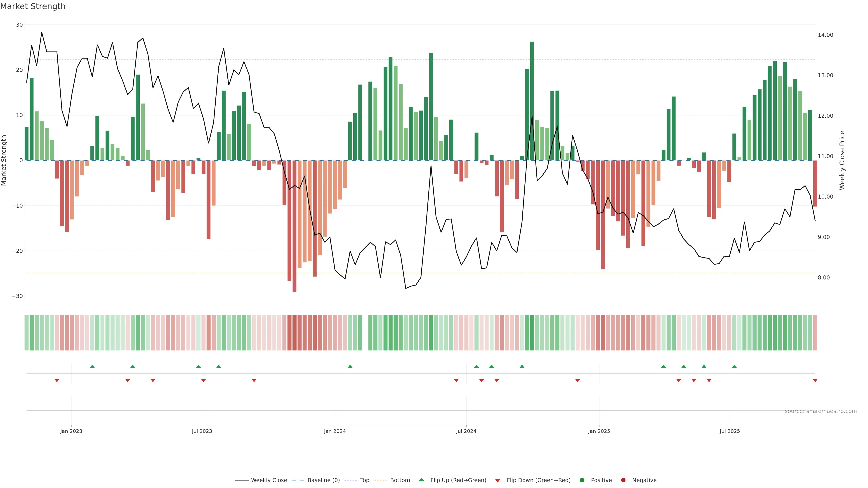
Task: Click the Jul 2023 x-axis label
Action: click(202, 431)
